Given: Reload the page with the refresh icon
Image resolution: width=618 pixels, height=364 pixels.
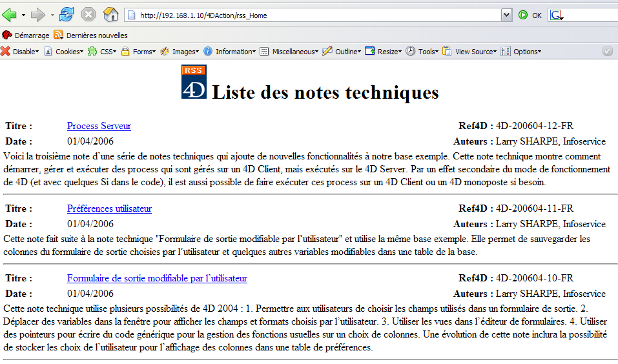Looking at the screenshot, I should [x=66, y=14].
